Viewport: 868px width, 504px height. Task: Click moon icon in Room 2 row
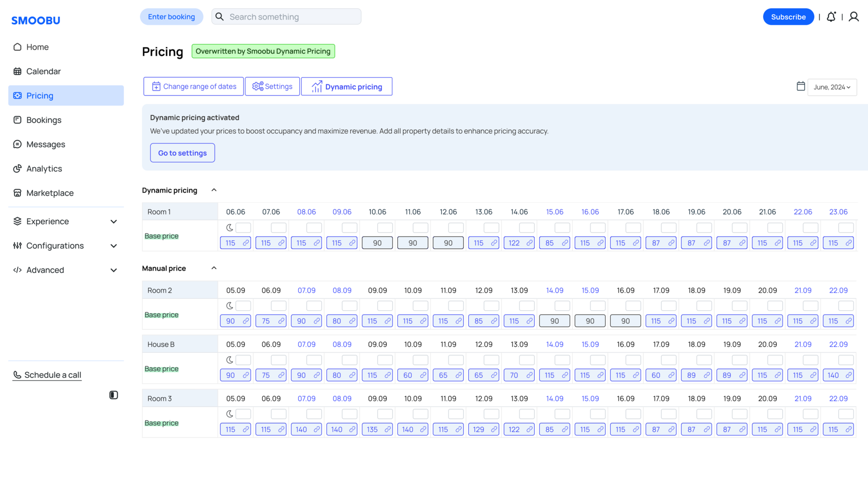click(230, 306)
